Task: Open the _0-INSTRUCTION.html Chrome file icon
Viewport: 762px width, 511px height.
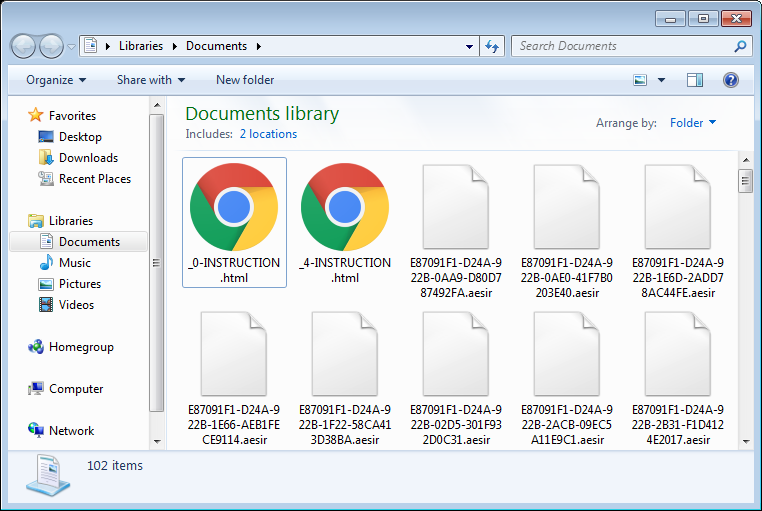Action: (234, 208)
